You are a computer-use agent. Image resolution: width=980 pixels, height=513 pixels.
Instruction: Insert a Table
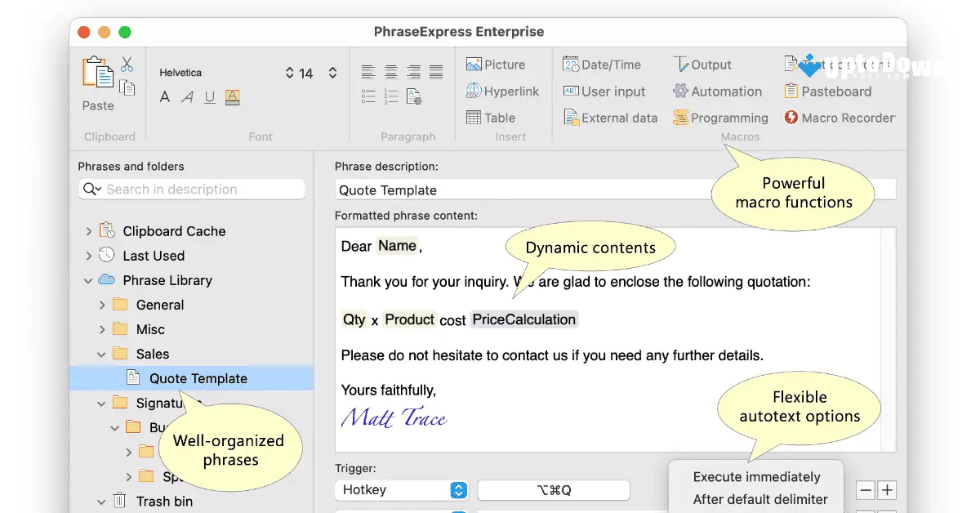coord(489,118)
